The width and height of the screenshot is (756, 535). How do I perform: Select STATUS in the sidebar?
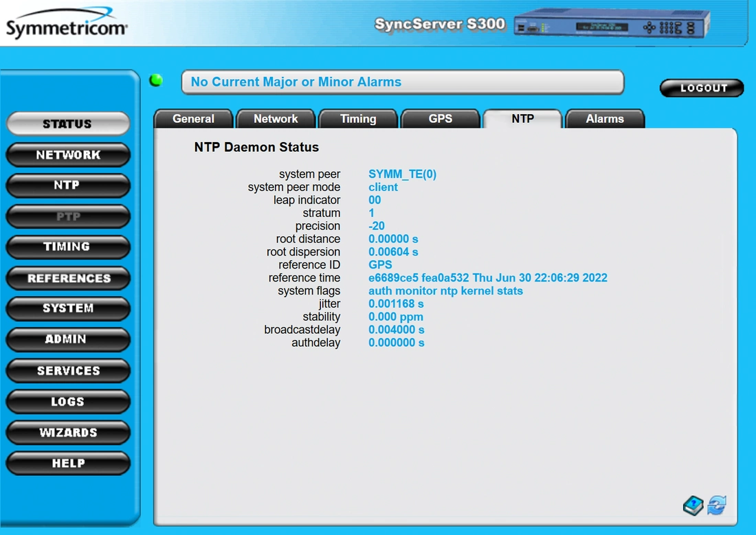[x=68, y=124]
